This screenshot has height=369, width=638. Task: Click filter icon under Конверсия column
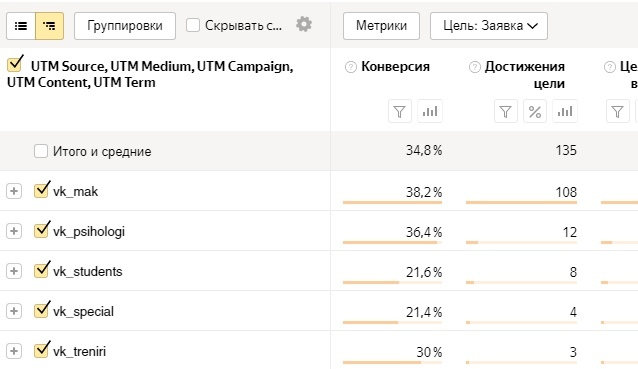400,111
